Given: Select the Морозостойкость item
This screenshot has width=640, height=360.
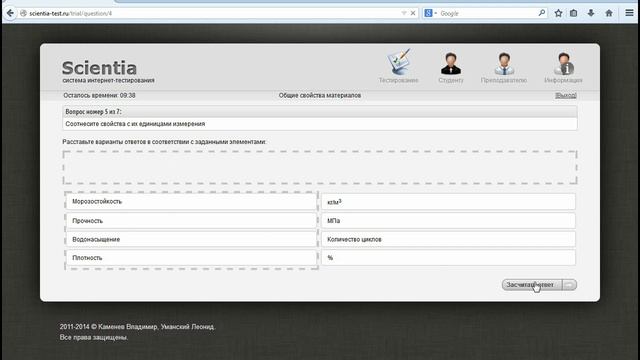Looking at the screenshot, I should 191,202.
